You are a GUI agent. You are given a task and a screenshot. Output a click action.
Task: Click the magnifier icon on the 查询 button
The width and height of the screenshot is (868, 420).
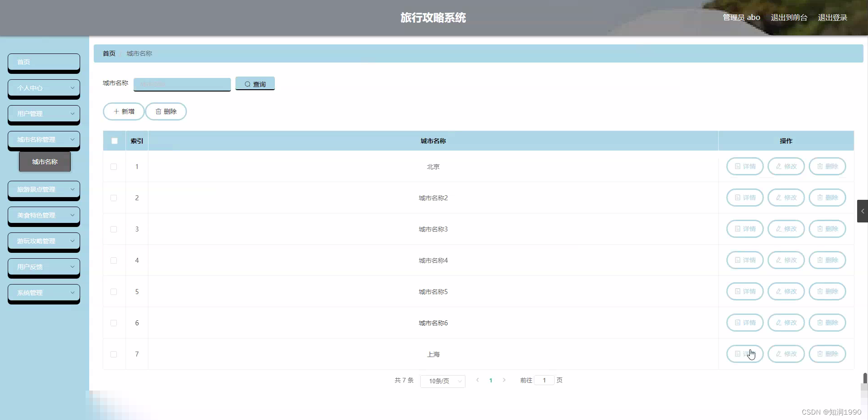[x=248, y=84]
